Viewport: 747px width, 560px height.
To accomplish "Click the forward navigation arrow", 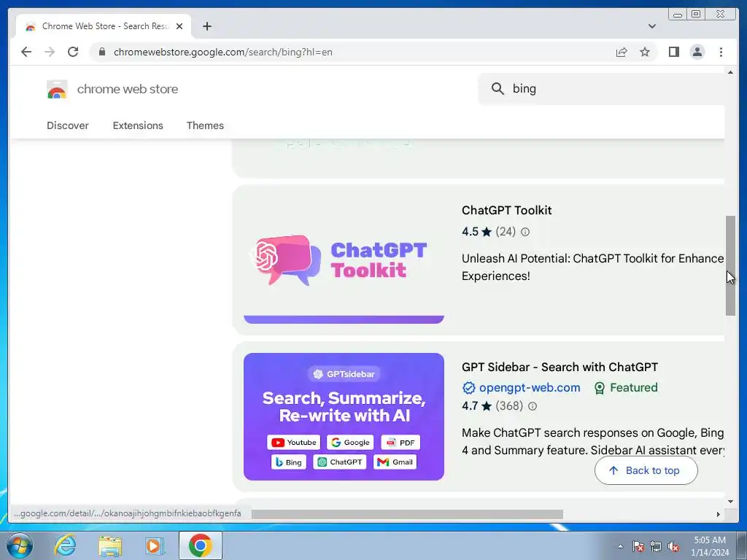I will [50, 52].
